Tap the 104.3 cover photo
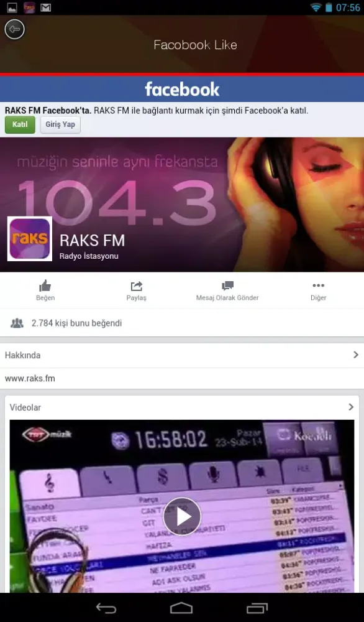 click(182, 204)
